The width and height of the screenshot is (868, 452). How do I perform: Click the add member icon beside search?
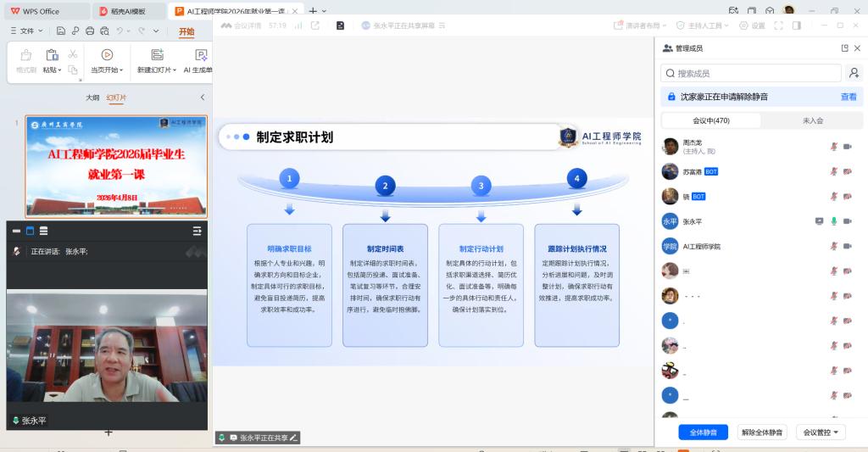click(x=854, y=73)
